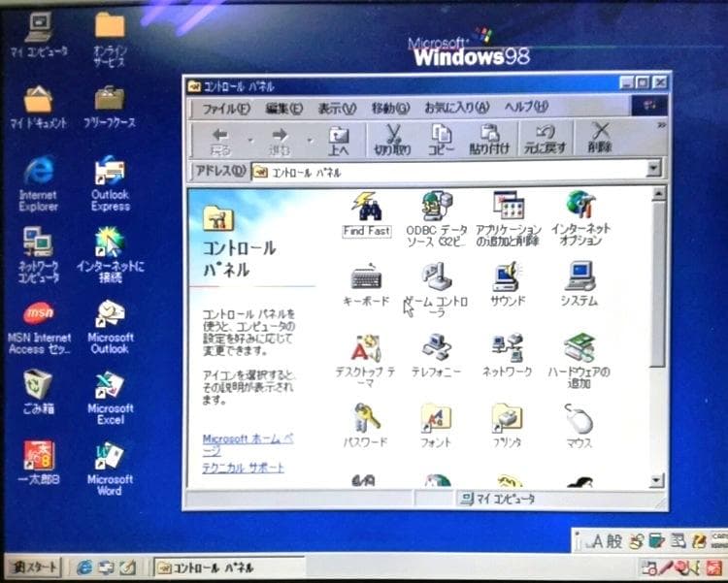Select the マウス (Mouse) icon
The width and height of the screenshot is (728, 583).
click(579, 426)
